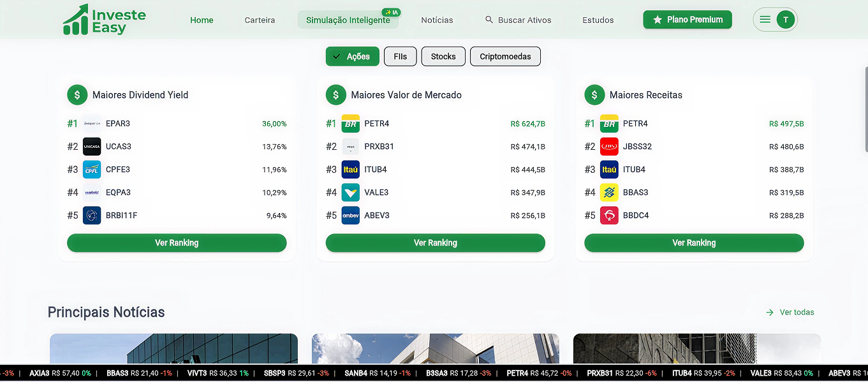Click the PETR4 logo in Maiores Receitas
This screenshot has height=382, width=868.
609,124
